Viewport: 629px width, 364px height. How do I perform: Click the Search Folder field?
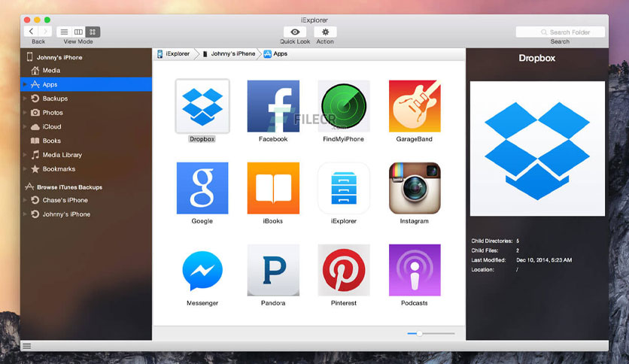(560, 32)
